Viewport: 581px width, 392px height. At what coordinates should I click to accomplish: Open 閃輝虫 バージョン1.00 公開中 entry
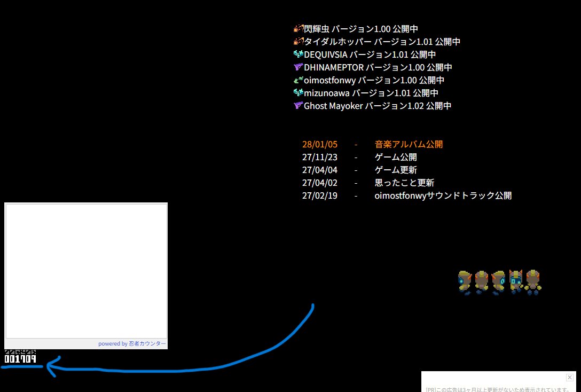(x=361, y=29)
